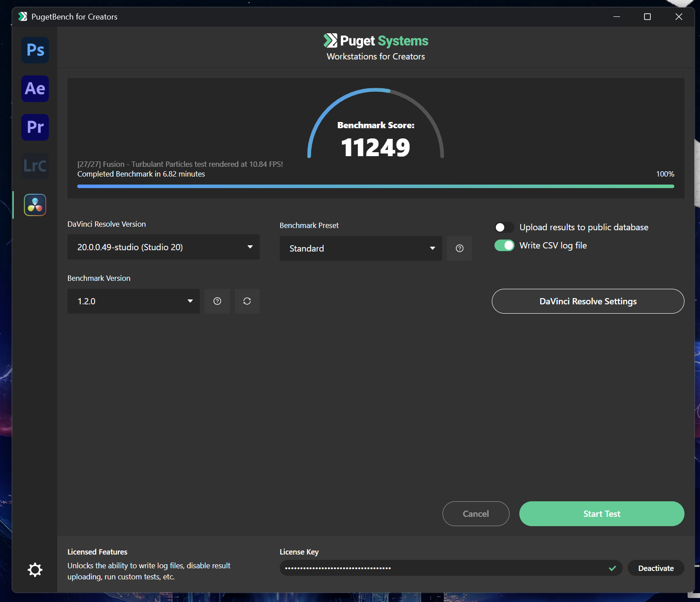The height and width of the screenshot is (602, 700).
Task: Click the Upload results to public database label
Action: pos(584,228)
